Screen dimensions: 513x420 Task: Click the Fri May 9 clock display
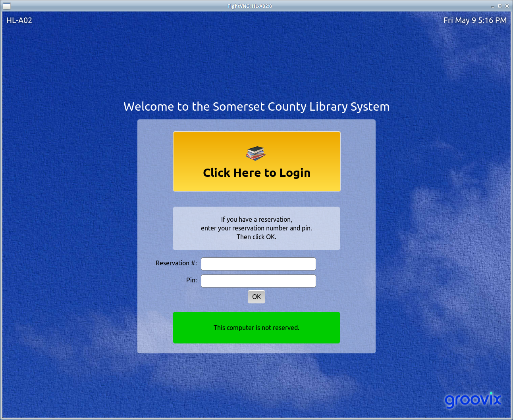point(475,20)
